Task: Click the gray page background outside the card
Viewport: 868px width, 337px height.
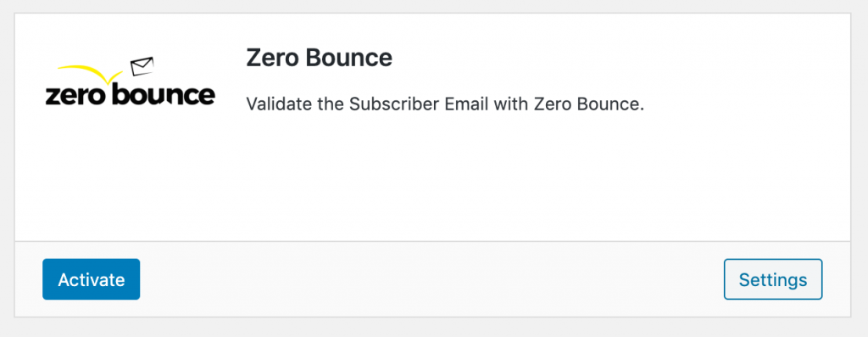Action: (431, 328)
